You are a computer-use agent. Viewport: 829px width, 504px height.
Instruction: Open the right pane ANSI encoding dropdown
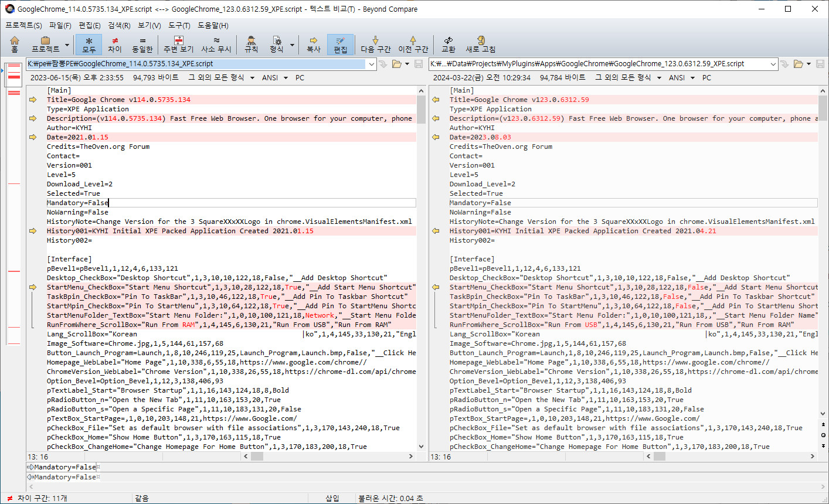point(682,77)
